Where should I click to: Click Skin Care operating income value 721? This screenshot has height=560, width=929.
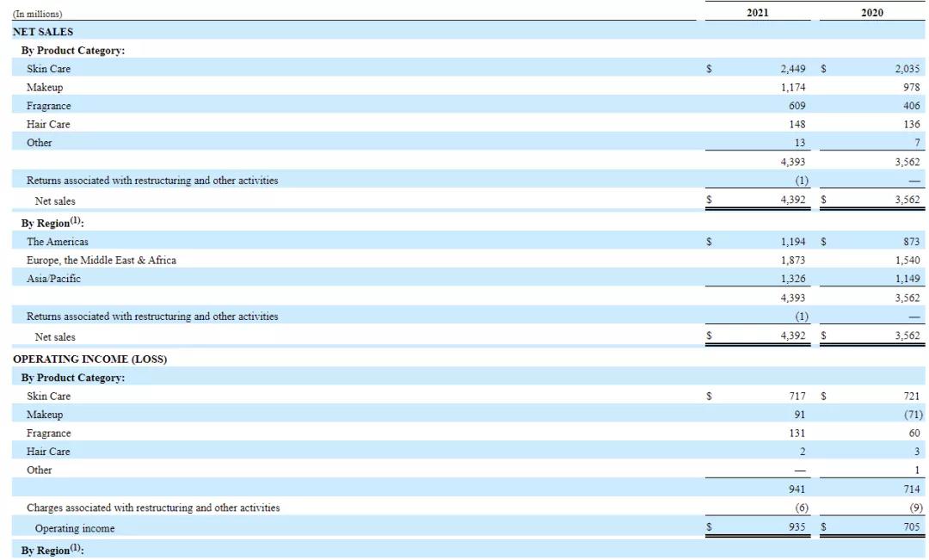click(912, 396)
